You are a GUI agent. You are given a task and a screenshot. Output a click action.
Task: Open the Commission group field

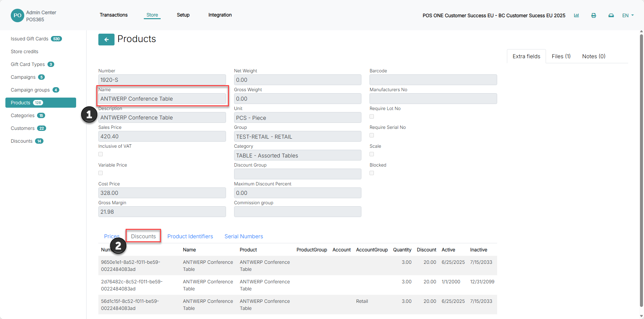point(298,212)
